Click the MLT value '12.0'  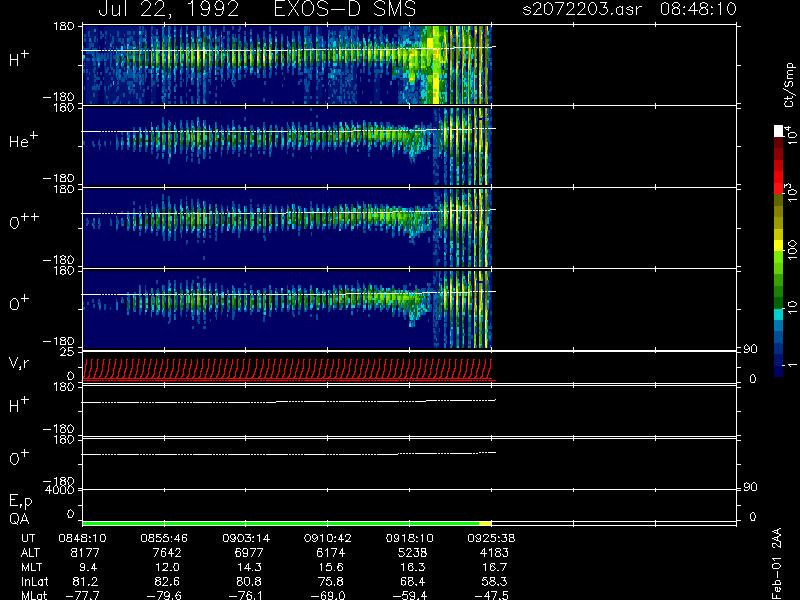167,567
